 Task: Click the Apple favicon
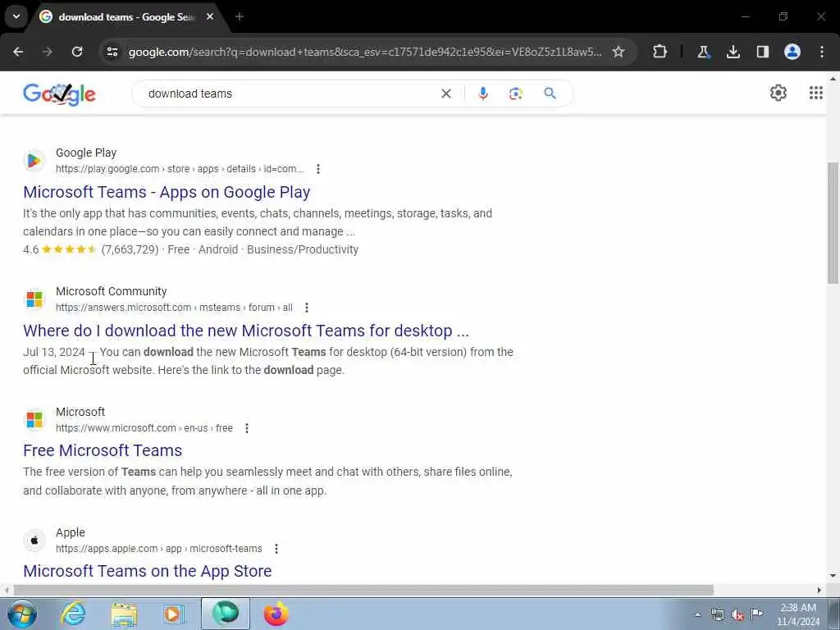(x=34, y=540)
